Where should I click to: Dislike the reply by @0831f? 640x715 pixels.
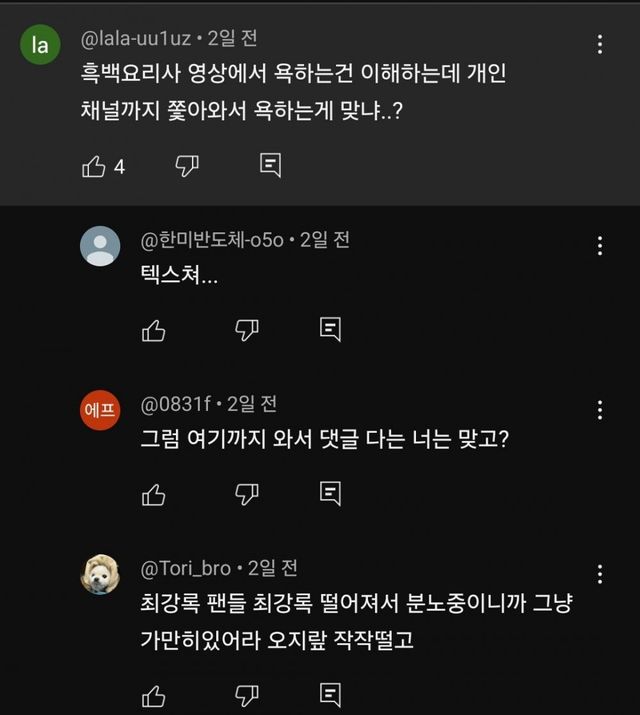point(246,493)
